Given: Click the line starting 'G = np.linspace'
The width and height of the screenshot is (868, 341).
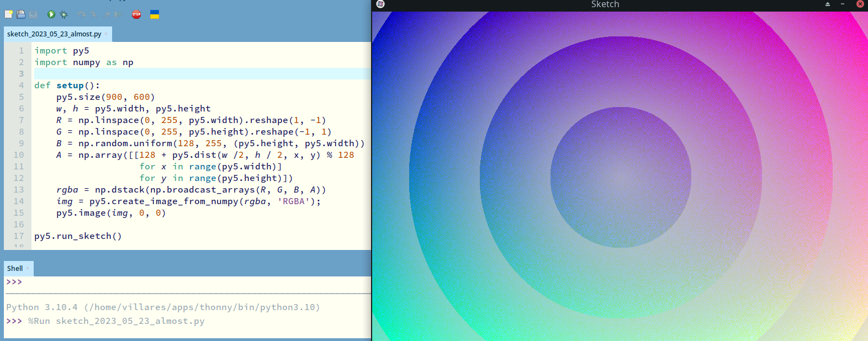Looking at the screenshot, I should (x=194, y=132).
